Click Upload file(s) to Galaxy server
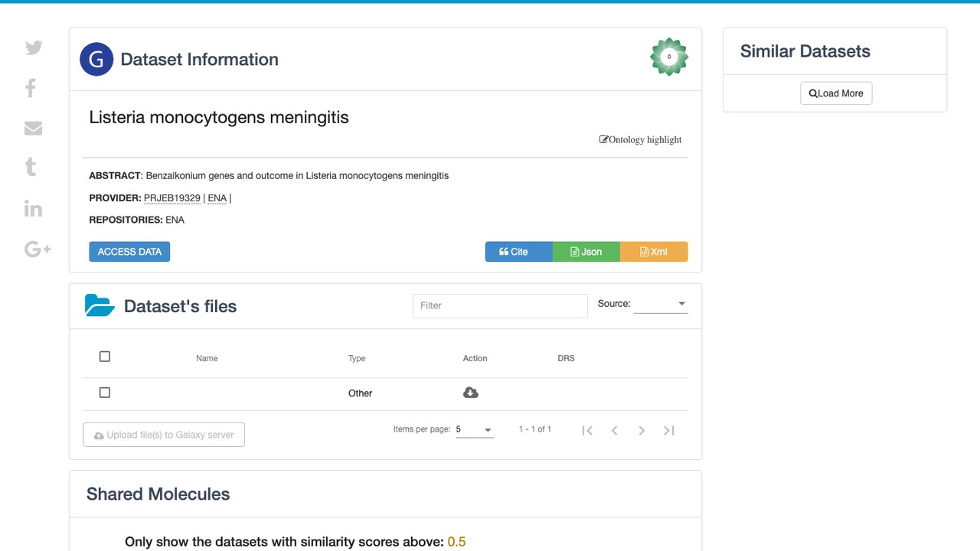Viewport: 980px width, 551px height. pyautogui.click(x=164, y=435)
